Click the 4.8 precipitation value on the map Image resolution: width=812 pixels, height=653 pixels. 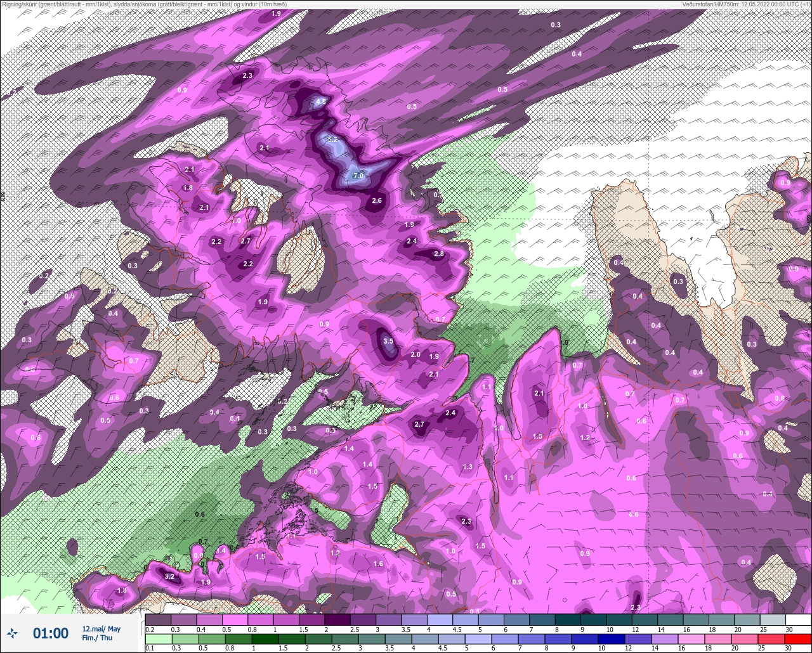(x=320, y=101)
